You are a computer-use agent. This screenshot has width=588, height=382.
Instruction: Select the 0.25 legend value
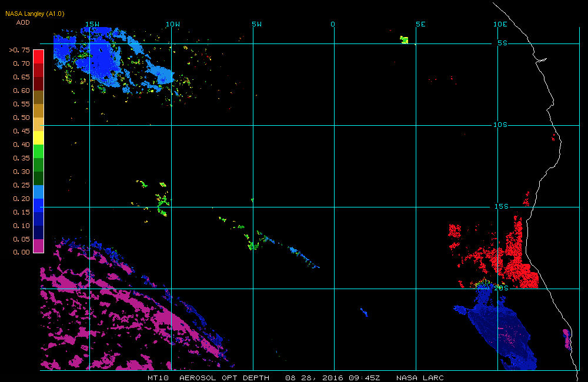pyautogui.click(x=21, y=185)
